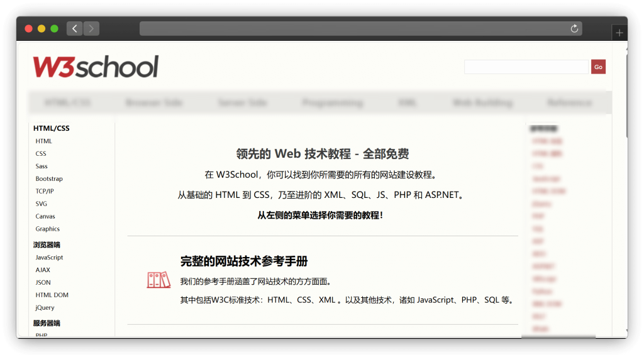Image resolution: width=644 pixels, height=355 pixels.
Task: Click the site search text field
Action: [x=526, y=67]
